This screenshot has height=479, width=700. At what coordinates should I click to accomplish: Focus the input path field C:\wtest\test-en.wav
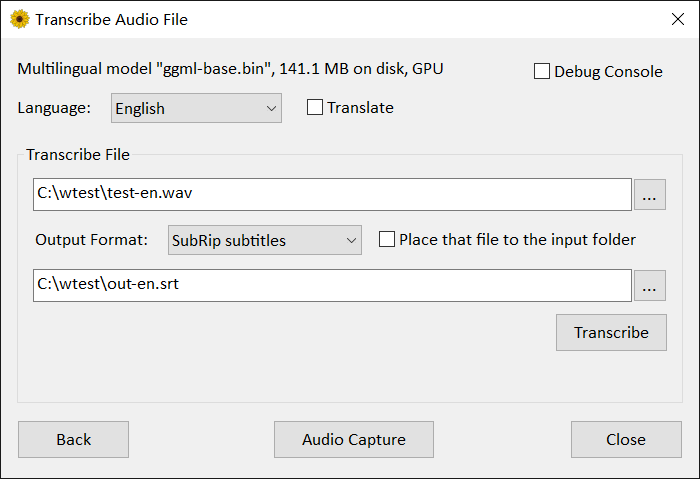tap(332, 194)
